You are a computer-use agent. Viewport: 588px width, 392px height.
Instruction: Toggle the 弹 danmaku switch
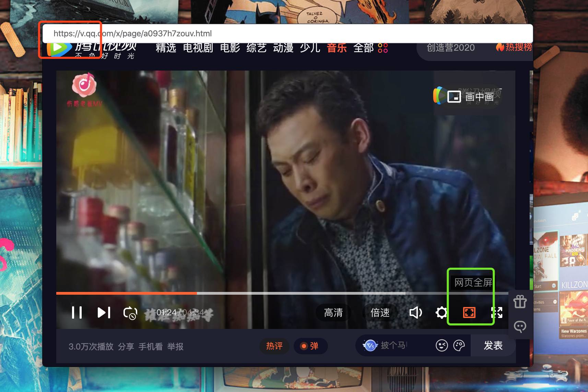[310, 346]
